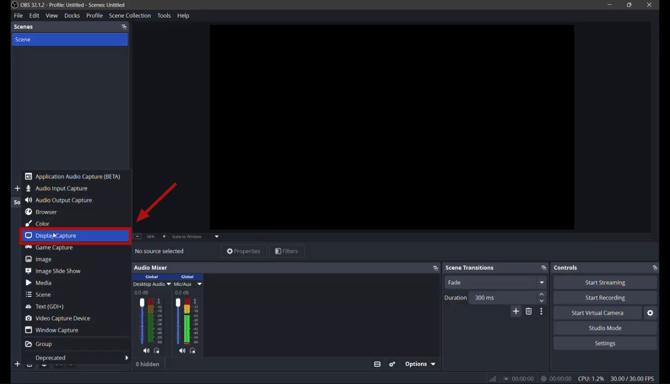Screen dimensions: 670x384
Task: Open the View menu
Action: click(52, 15)
